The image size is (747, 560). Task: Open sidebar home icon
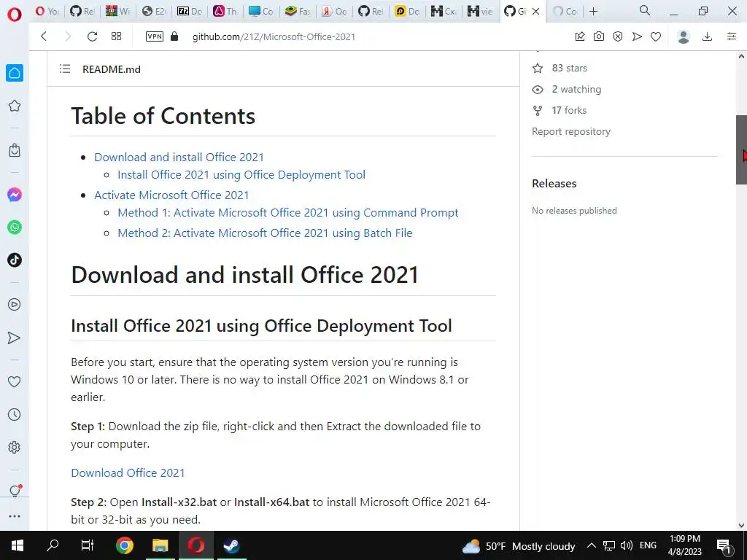15,73
